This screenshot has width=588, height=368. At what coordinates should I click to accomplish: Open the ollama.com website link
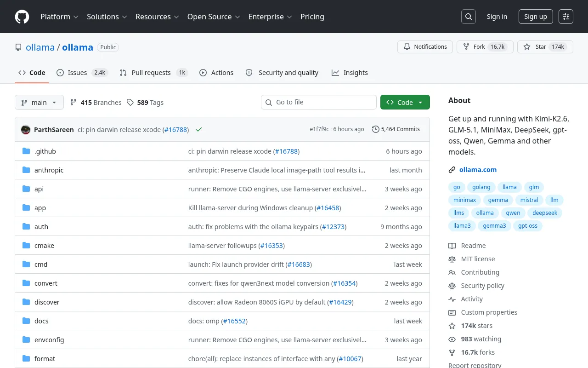pos(478,170)
